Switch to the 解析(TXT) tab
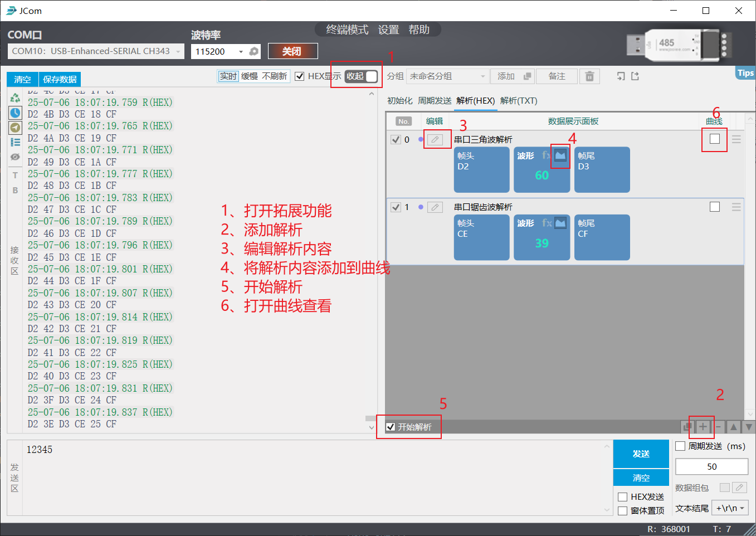The height and width of the screenshot is (536, 756). coord(519,101)
